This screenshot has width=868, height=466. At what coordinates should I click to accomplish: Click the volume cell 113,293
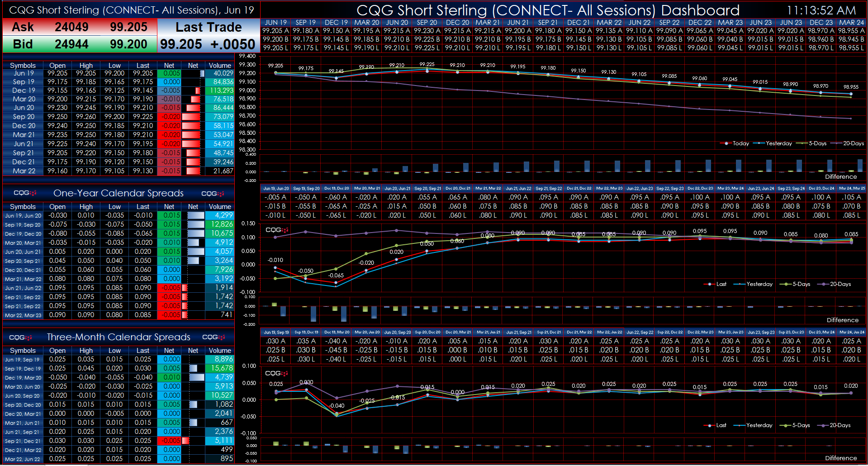point(220,90)
